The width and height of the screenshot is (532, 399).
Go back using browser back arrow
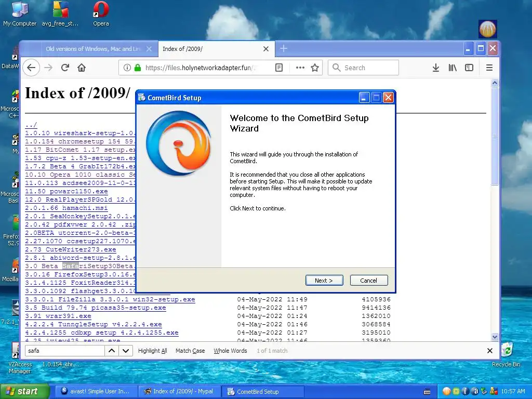[x=31, y=68]
